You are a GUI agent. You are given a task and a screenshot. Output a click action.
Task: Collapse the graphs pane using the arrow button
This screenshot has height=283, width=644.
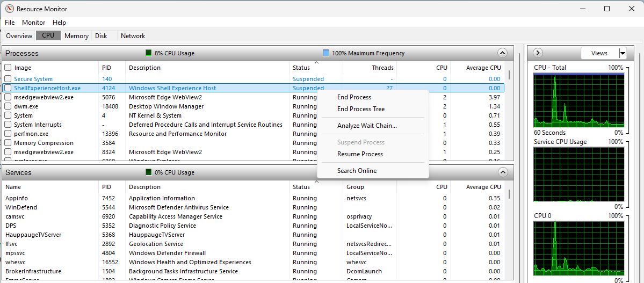click(538, 53)
